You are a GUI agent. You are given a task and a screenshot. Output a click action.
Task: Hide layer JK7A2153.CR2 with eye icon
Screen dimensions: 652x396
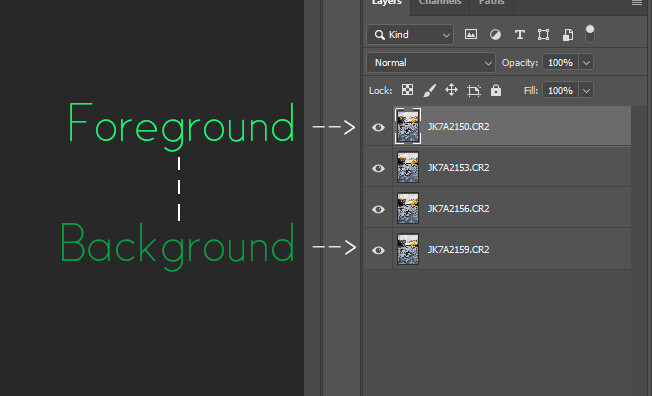pos(378,168)
